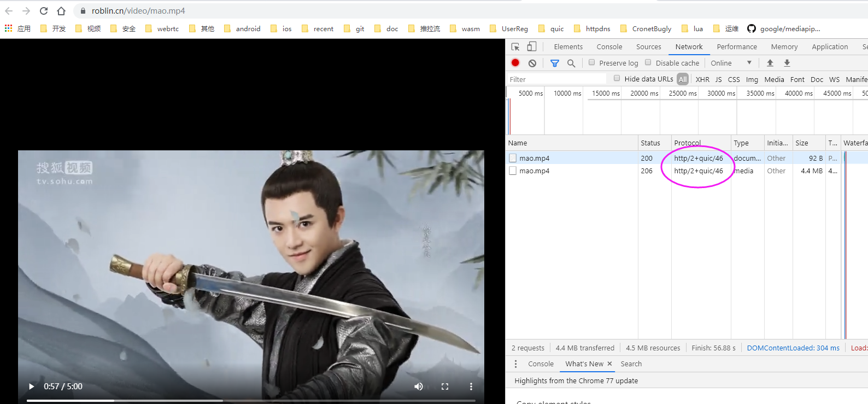This screenshot has height=404, width=868.
Task: Click the 4.4 MB size cell
Action: (x=811, y=171)
